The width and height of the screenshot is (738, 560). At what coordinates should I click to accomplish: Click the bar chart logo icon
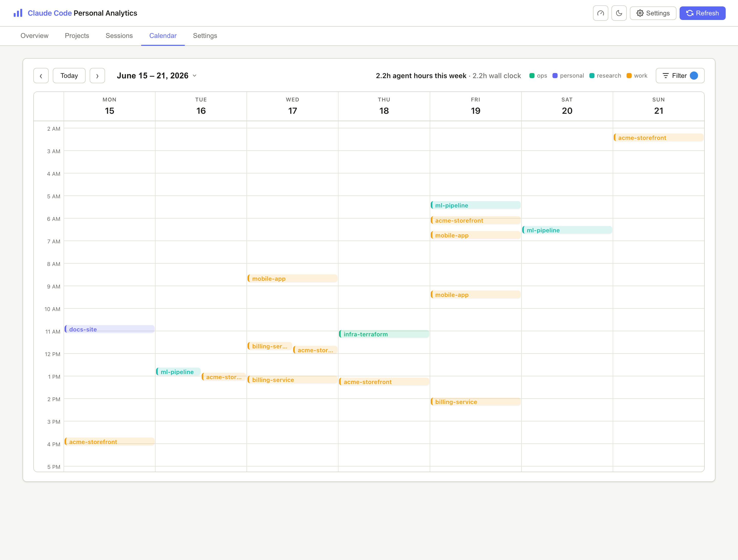(18, 13)
